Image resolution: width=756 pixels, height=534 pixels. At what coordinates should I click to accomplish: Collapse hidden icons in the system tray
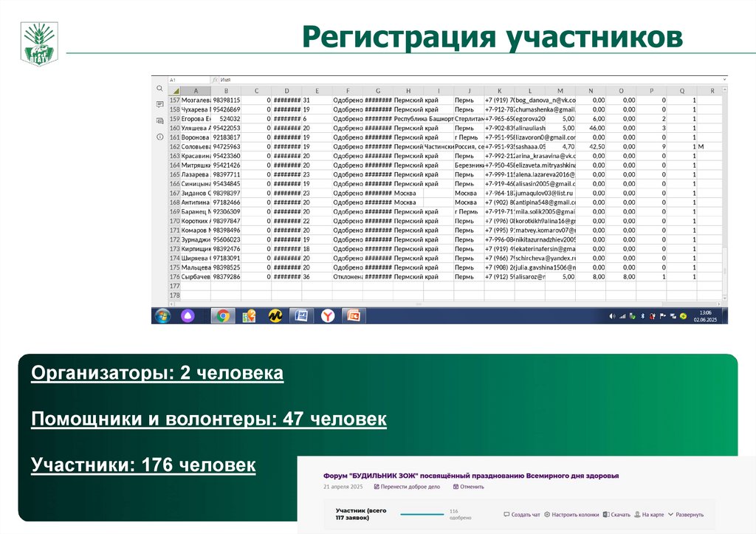click(605, 316)
